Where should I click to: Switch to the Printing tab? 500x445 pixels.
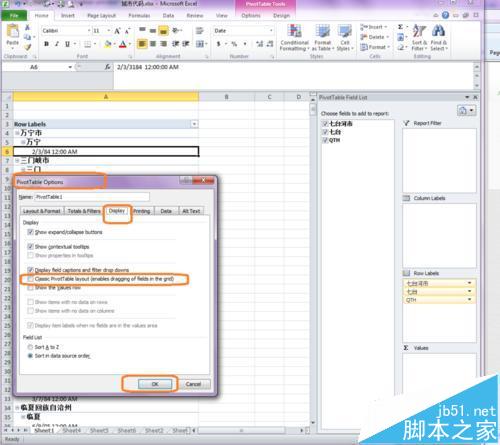pos(142,211)
